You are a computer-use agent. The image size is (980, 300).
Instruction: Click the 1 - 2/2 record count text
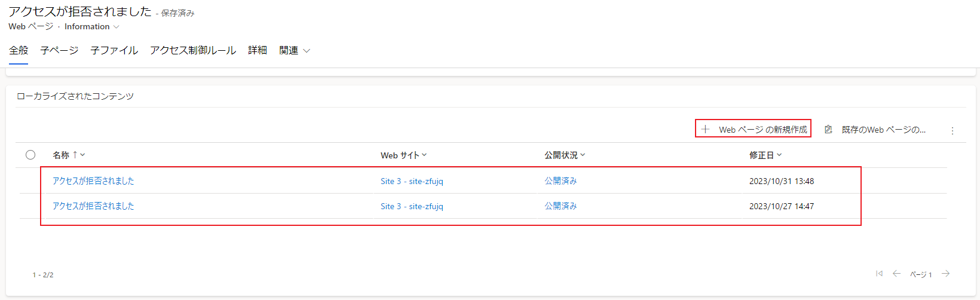[x=43, y=275]
